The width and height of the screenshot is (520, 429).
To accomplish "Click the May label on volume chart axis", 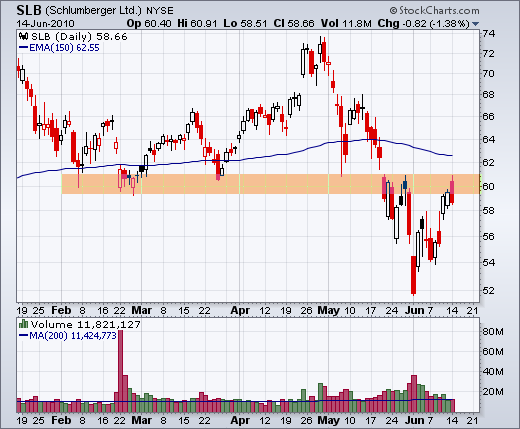I will [329, 420].
